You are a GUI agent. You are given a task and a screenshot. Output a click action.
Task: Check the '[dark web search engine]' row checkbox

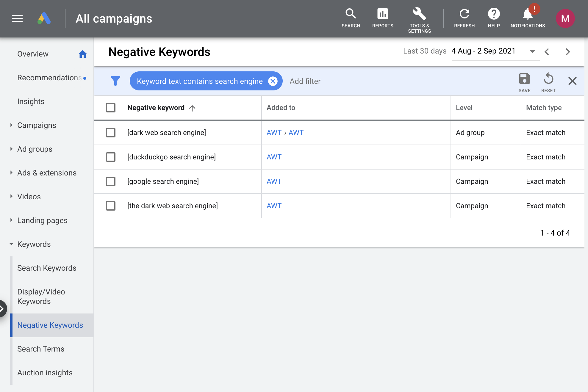(111, 133)
